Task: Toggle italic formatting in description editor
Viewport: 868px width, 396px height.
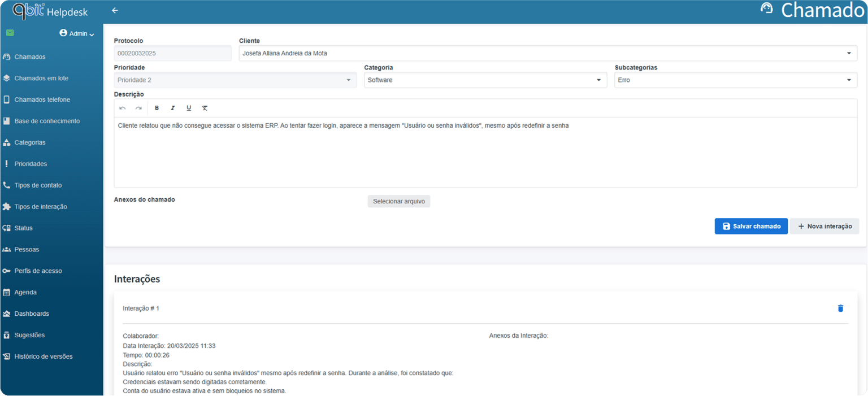Action: 173,108
